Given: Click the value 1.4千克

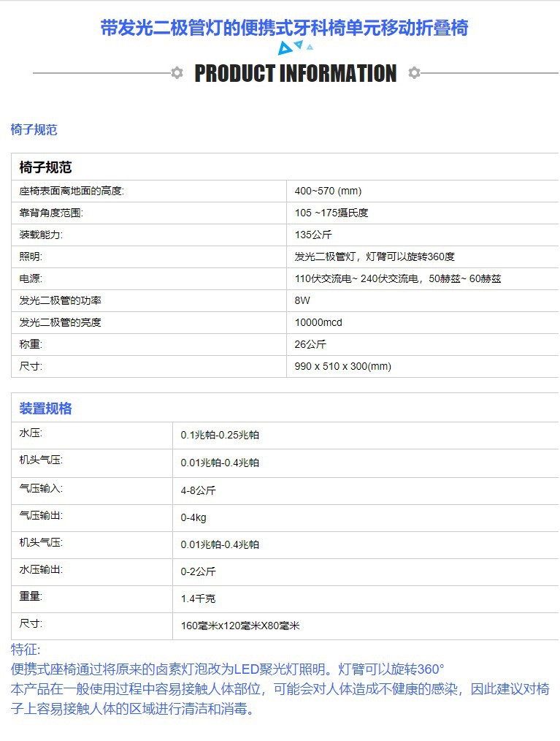Looking at the screenshot, I should pos(198,598).
